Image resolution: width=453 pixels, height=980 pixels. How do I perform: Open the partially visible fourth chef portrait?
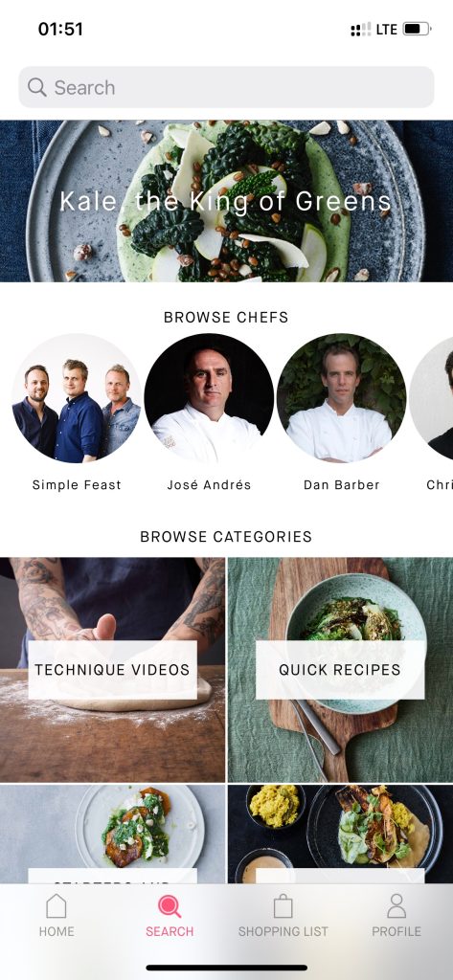pos(432,398)
